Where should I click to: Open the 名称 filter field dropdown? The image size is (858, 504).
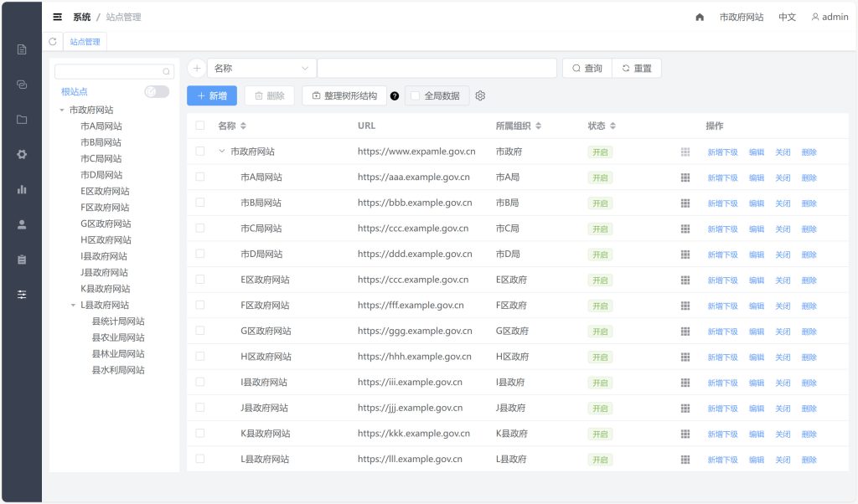tap(261, 69)
